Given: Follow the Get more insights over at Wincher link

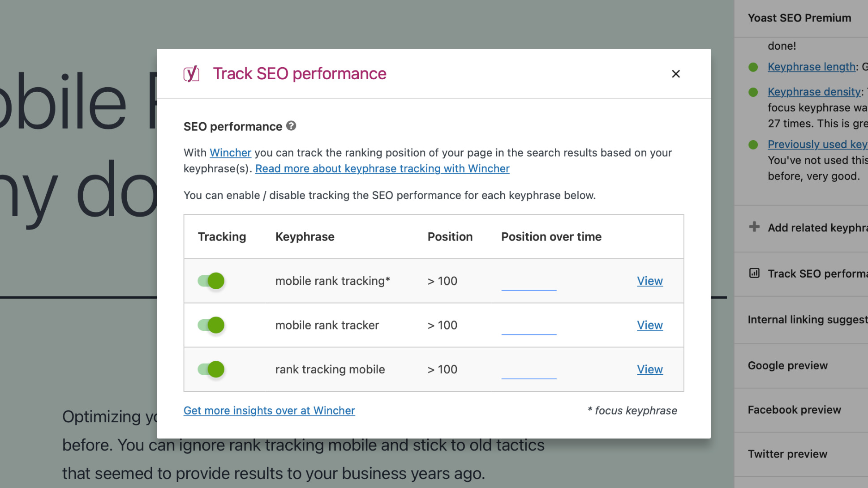Looking at the screenshot, I should [x=269, y=410].
